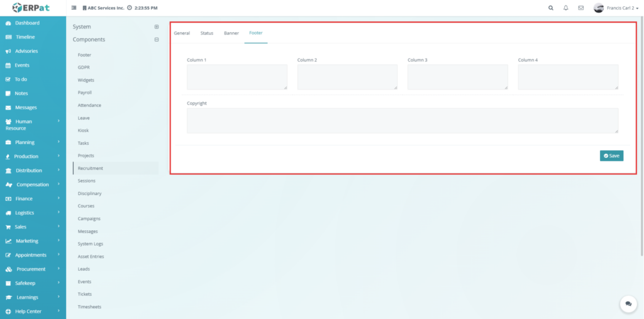
Task: Open the Disciplinary settings item
Action: point(89,194)
